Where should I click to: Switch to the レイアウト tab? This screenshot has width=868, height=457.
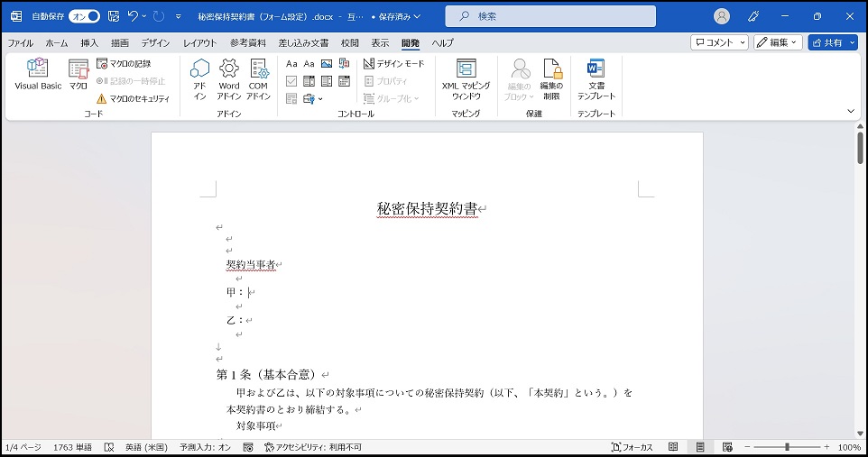[199, 42]
